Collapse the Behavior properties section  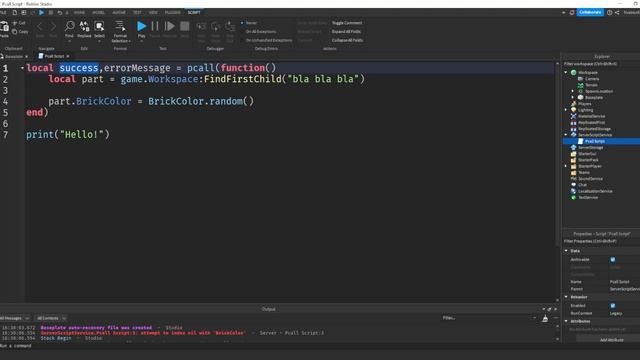566,297
